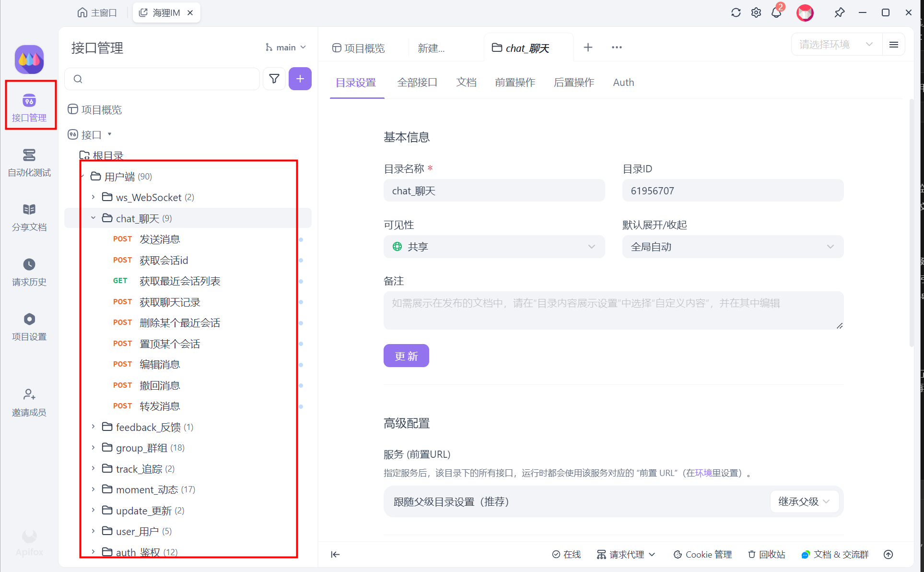Open Cookie 管理 in status bar
Screen dimensions: 924x572
pos(702,555)
